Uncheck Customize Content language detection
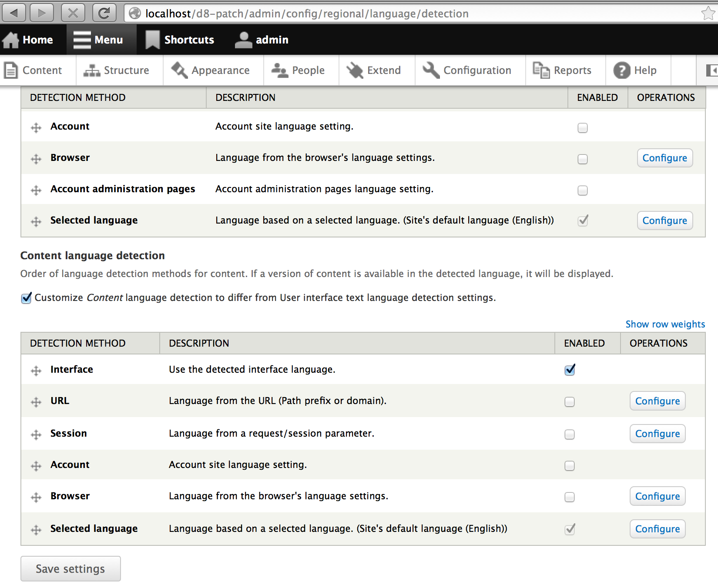The image size is (718, 588). pyautogui.click(x=26, y=297)
